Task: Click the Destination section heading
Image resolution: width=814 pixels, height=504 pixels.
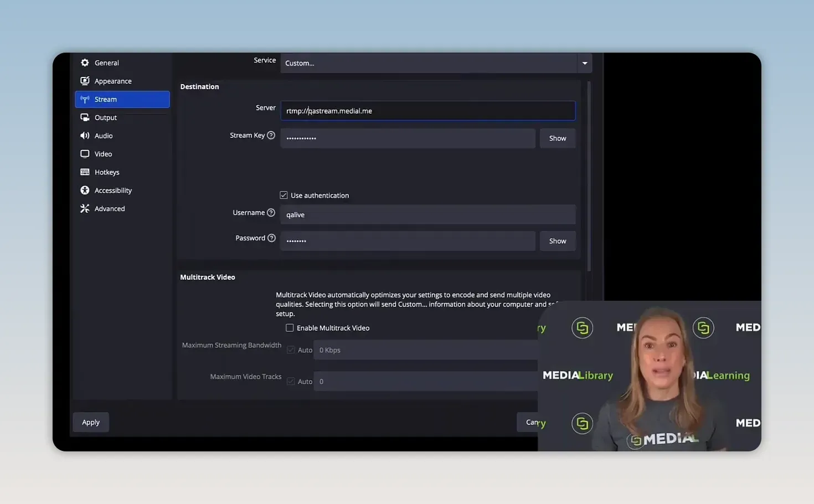Action: tap(199, 86)
